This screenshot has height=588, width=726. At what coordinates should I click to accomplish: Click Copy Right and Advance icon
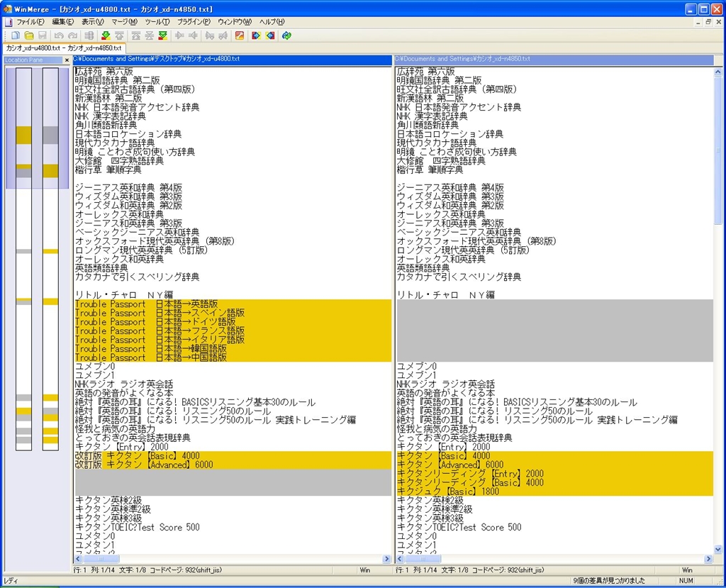click(x=210, y=35)
